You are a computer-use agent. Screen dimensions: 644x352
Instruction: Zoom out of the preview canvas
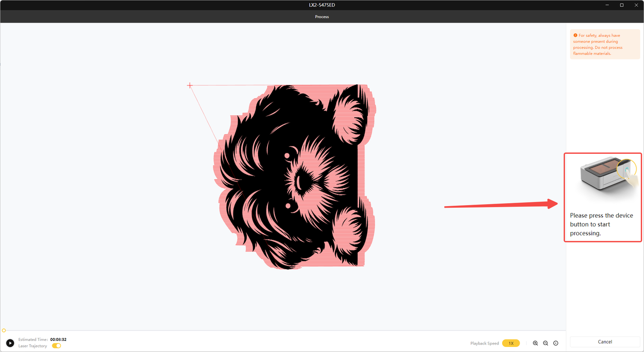(x=545, y=343)
